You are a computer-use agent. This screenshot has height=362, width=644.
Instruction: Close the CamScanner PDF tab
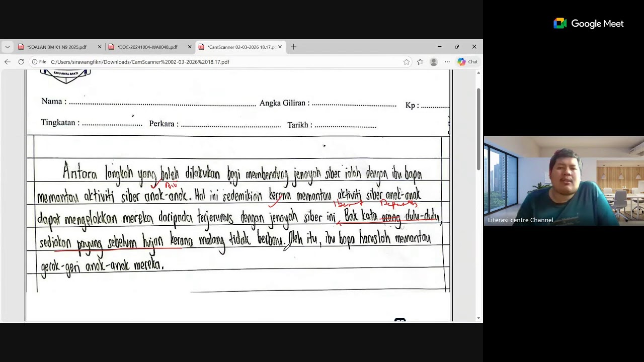pos(280,47)
